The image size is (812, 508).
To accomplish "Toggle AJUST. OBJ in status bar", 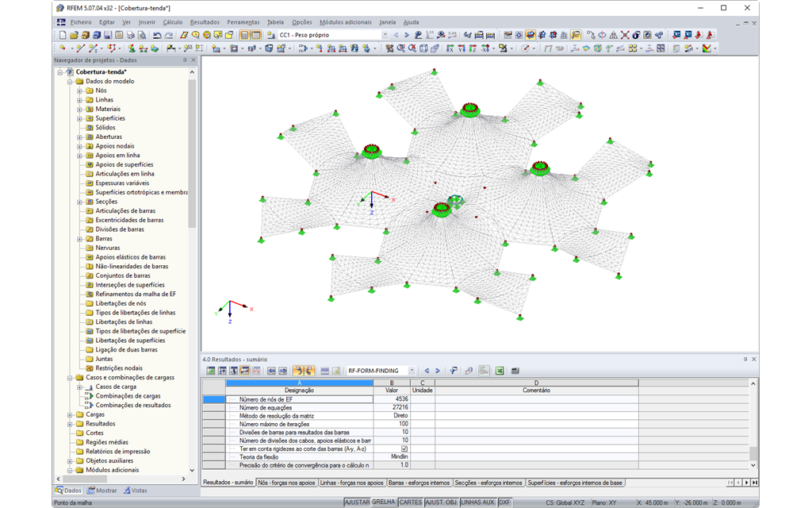I will pos(441,502).
